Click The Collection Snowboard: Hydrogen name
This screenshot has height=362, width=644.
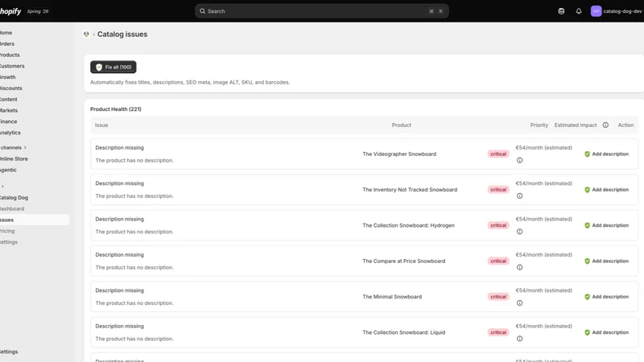408,225
